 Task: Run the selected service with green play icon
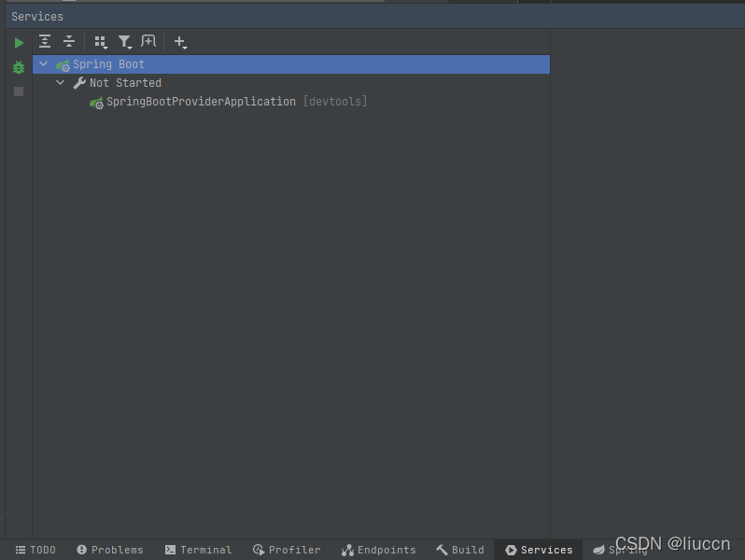click(19, 43)
